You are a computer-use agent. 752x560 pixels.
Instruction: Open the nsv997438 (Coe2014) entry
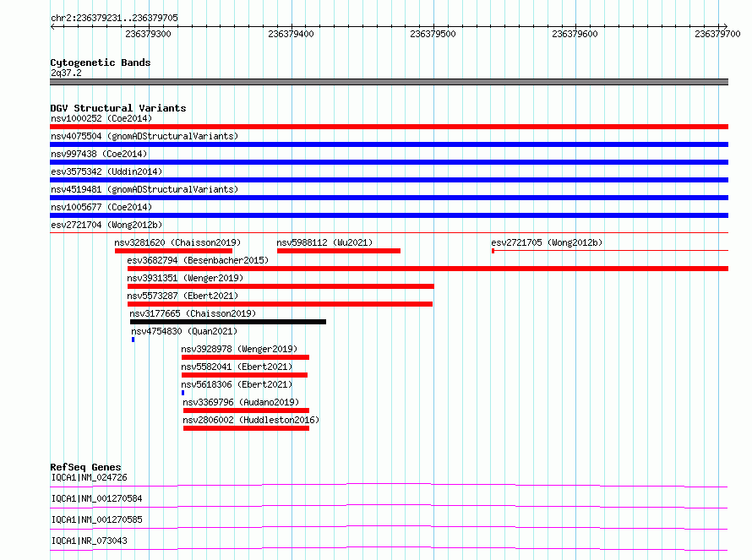click(x=99, y=154)
